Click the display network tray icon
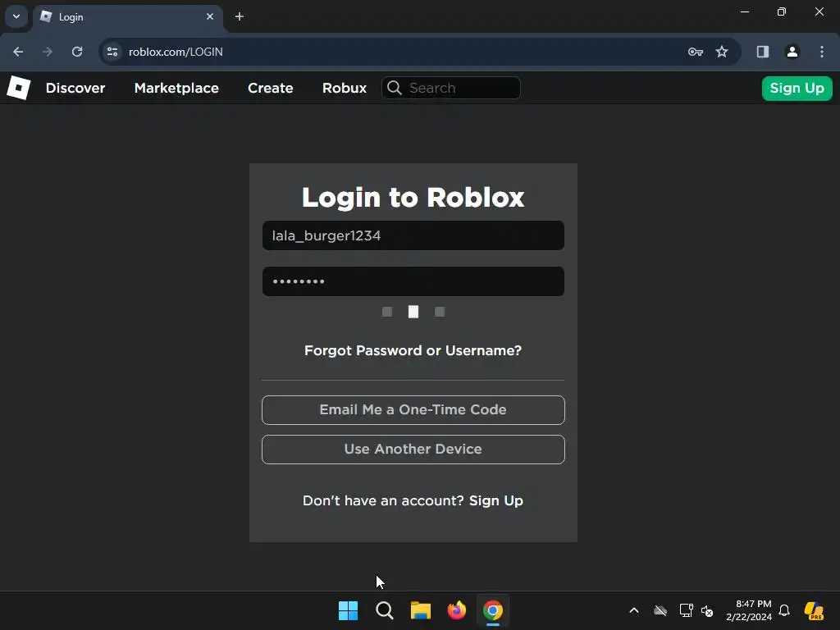Screen dimensions: 840x630 [687, 610]
